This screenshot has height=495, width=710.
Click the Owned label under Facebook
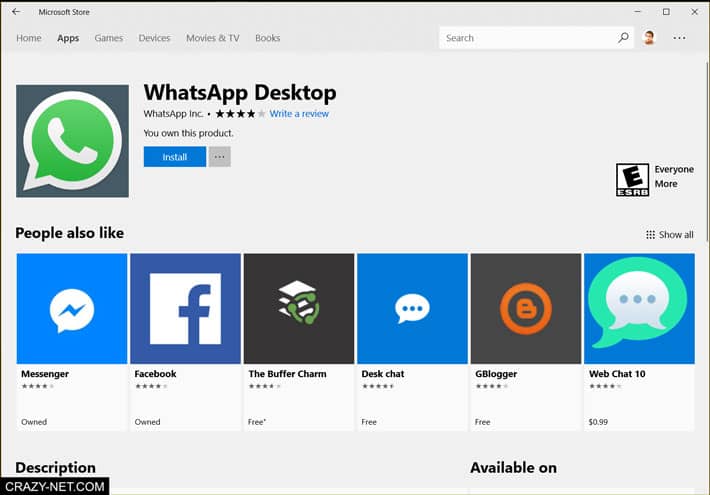click(x=147, y=422)
